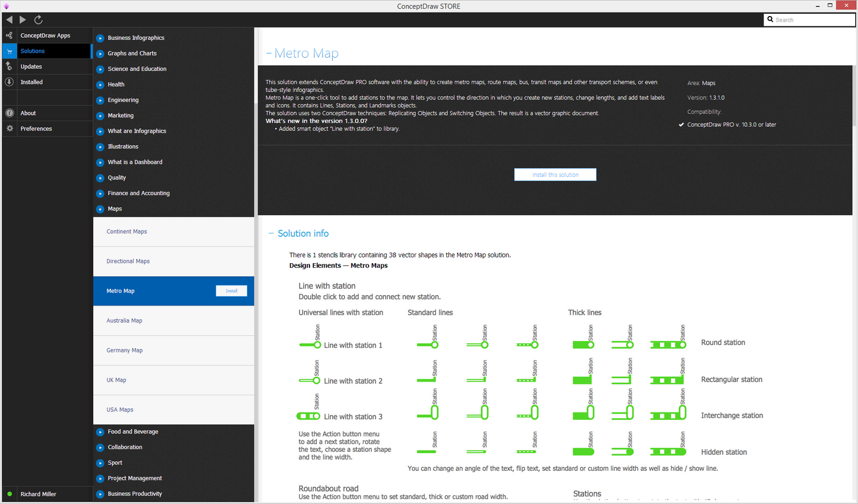Expand the Business Productivity category
The height and width of the screenshot is (504, 858).
(x=100, y=494)
